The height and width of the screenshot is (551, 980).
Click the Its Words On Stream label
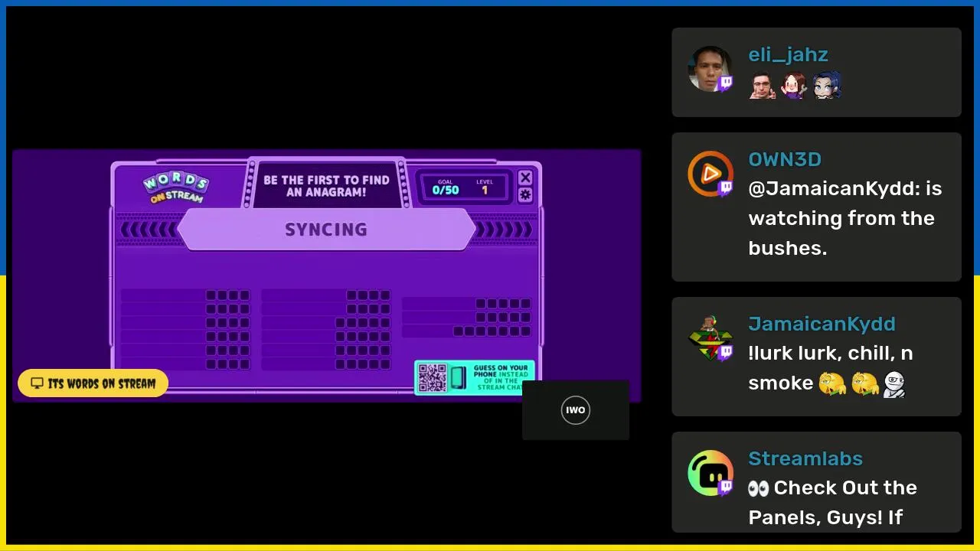point(93,383)
